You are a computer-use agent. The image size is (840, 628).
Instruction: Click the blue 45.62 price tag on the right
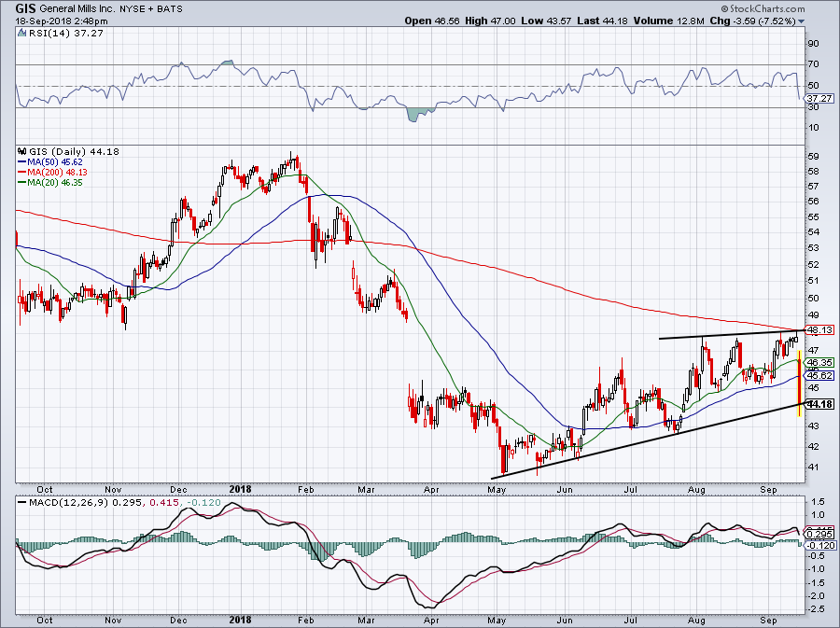click(x=819, y=376)
